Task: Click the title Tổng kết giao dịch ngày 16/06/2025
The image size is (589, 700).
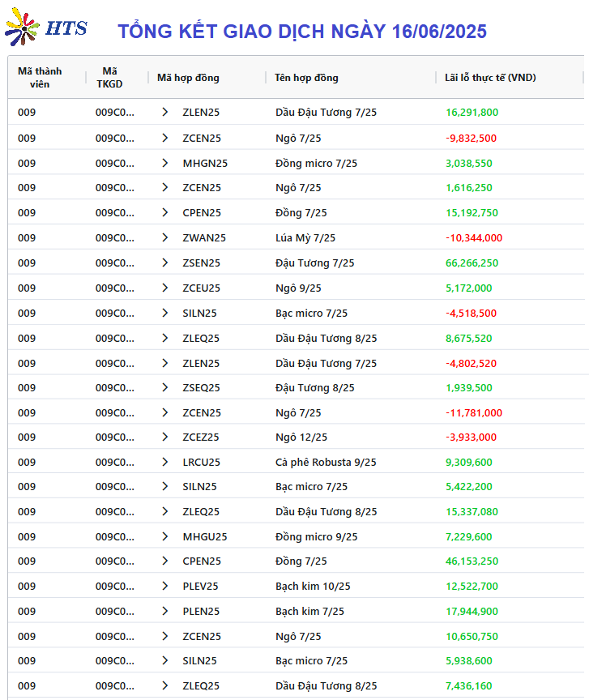Action: coord(302,32)
